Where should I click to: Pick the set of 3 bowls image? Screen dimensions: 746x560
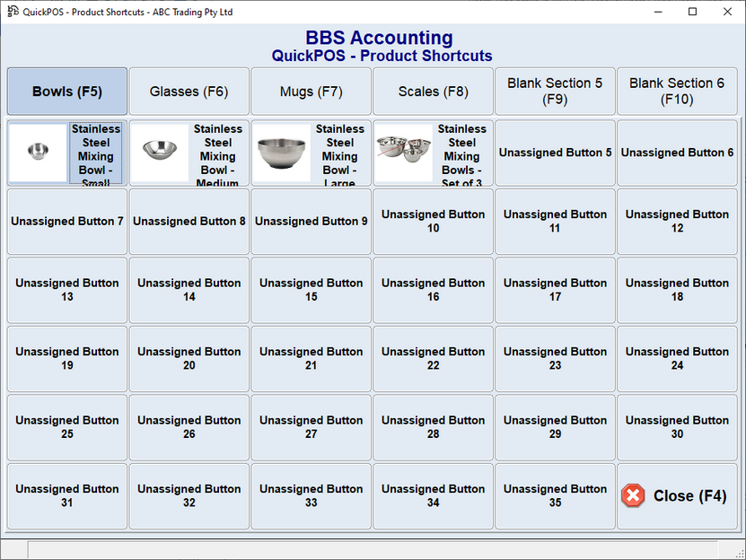pos(403,153)
